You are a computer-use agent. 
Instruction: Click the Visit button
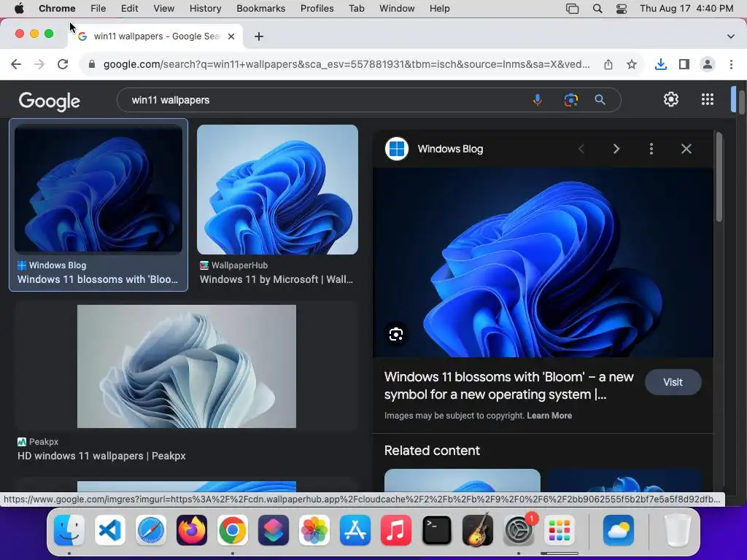coord(673,382)
